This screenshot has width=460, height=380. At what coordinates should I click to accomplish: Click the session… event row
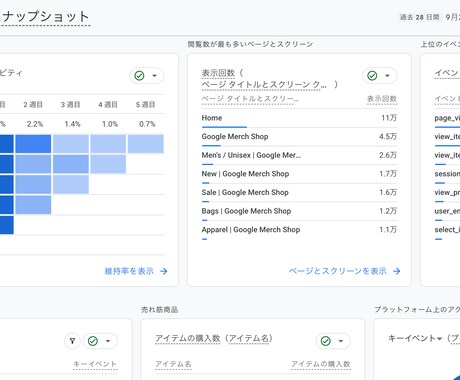447,174
